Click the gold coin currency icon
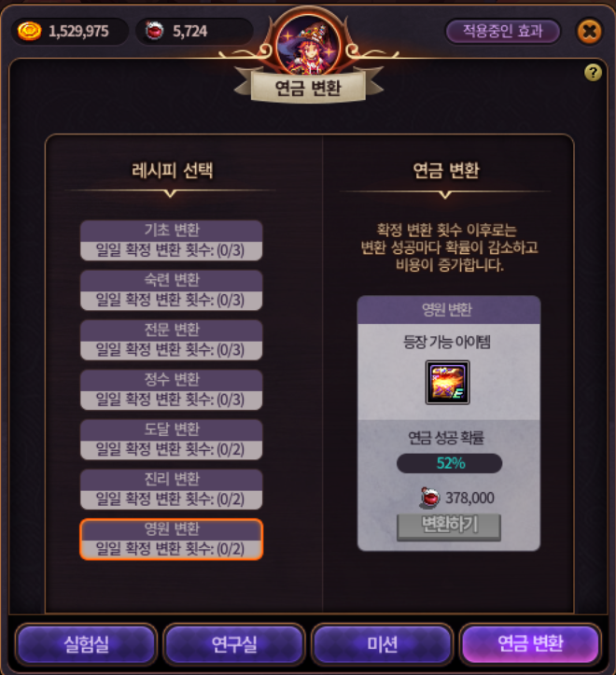This screenshot has height=675, width=616. 29,31
